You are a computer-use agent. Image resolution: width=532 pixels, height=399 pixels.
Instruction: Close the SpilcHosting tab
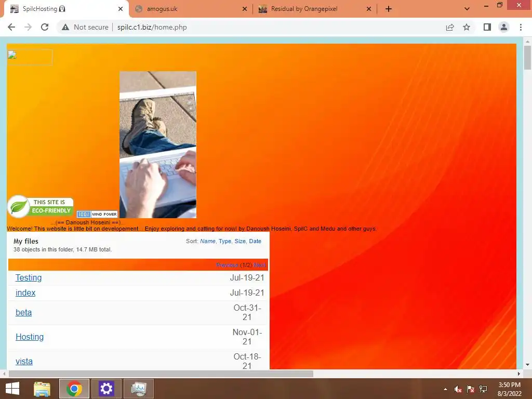click(x=121, y=9)
